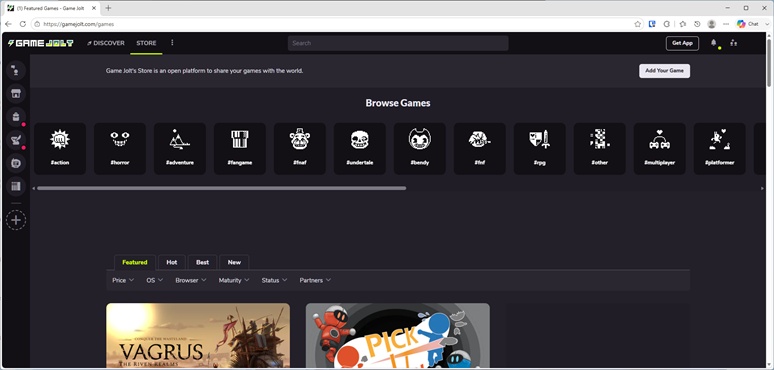The image size is (774, 370).
Task: Browse the #fangame game category
Action: 240,148
